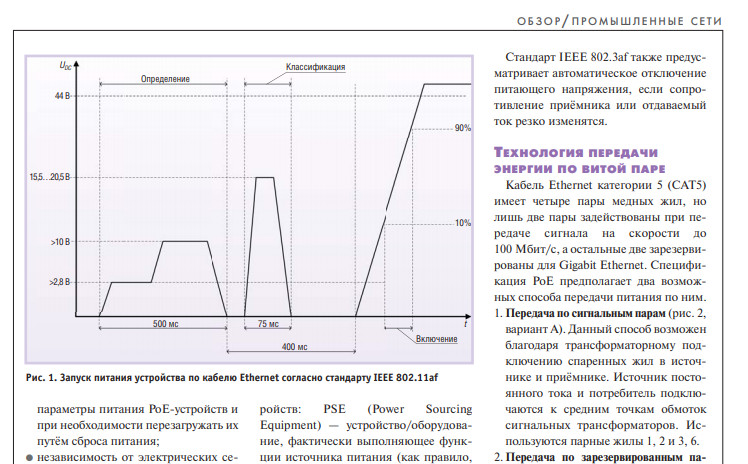Screen dimensions: 748x464
Task: Click the time axis label 't'
Action: 465,325
